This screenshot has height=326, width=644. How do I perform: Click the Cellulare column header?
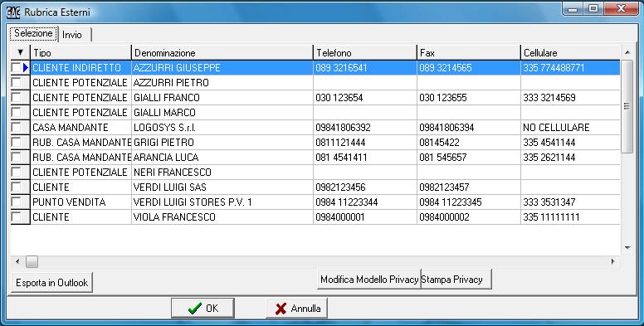pyautogui.click(x=570, y=52)
